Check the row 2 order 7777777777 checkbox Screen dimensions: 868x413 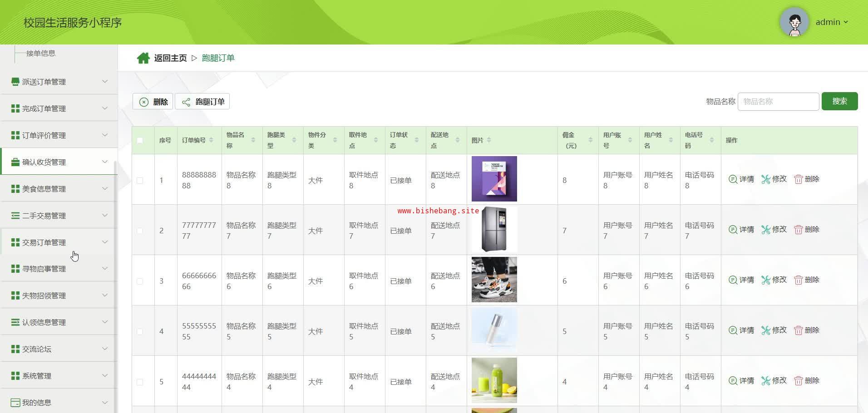[x=140, y=231]
